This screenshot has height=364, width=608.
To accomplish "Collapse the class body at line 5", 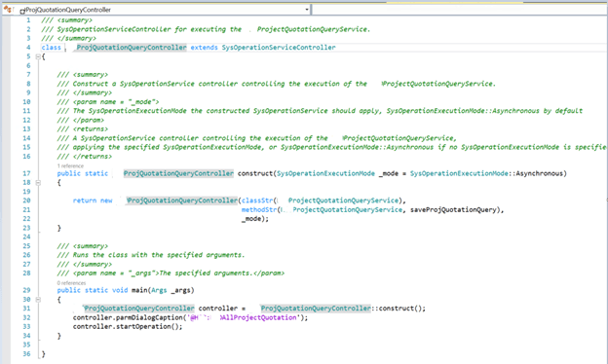I will (x=38, y=56).
